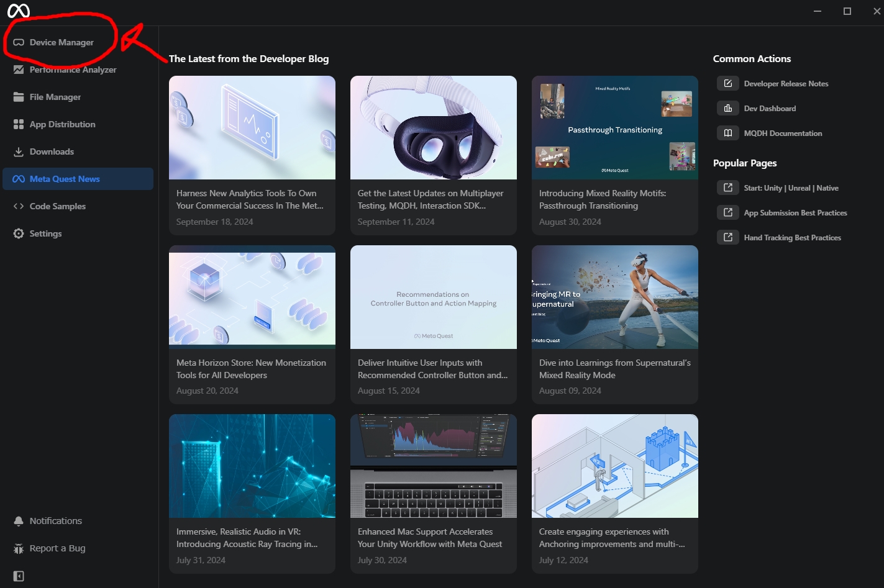Open the Dev Dashboard link
Viewport: 884px width, 588px height.
pos(769,109)
